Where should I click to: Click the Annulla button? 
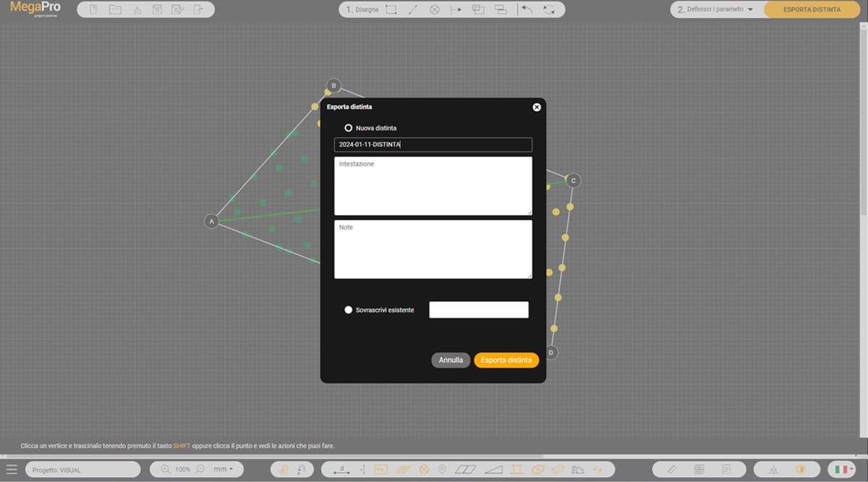(x=451, y=360)
